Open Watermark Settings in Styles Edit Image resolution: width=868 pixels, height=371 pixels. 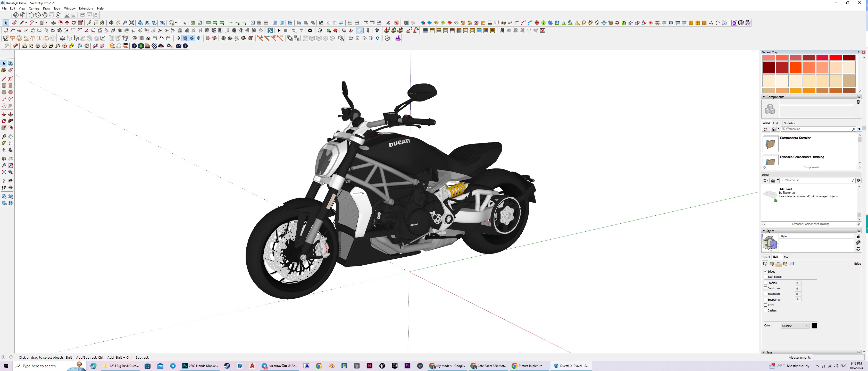tap(785, 264)
